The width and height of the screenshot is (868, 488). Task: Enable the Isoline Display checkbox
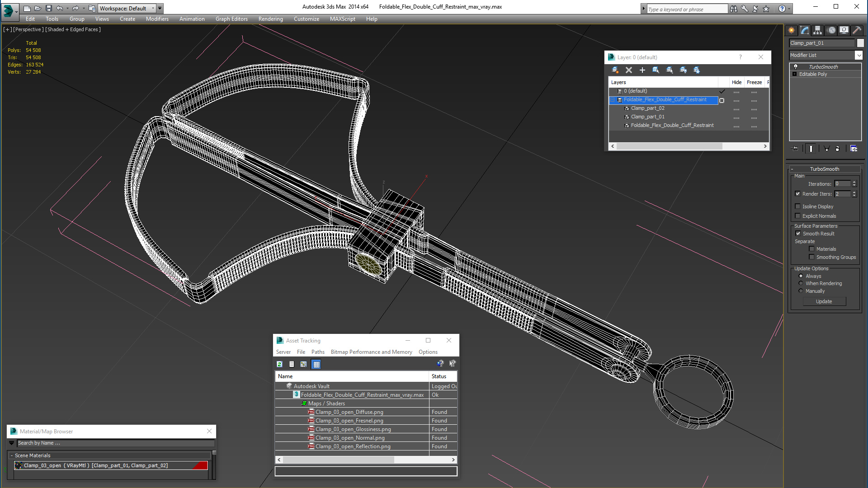(798, 206)
